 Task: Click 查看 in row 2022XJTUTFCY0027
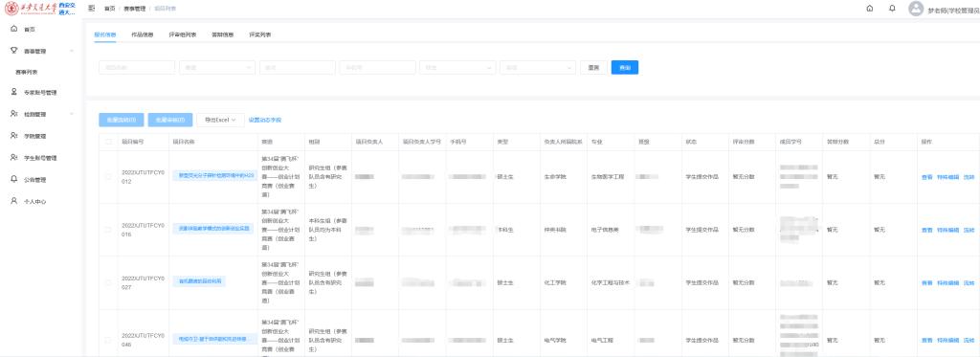pos(926,283)
